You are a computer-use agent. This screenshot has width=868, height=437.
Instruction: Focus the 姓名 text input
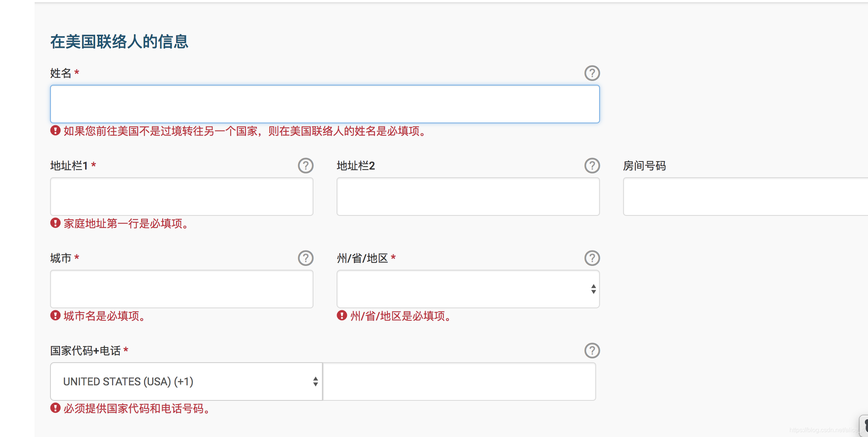(x=325, y=104)
